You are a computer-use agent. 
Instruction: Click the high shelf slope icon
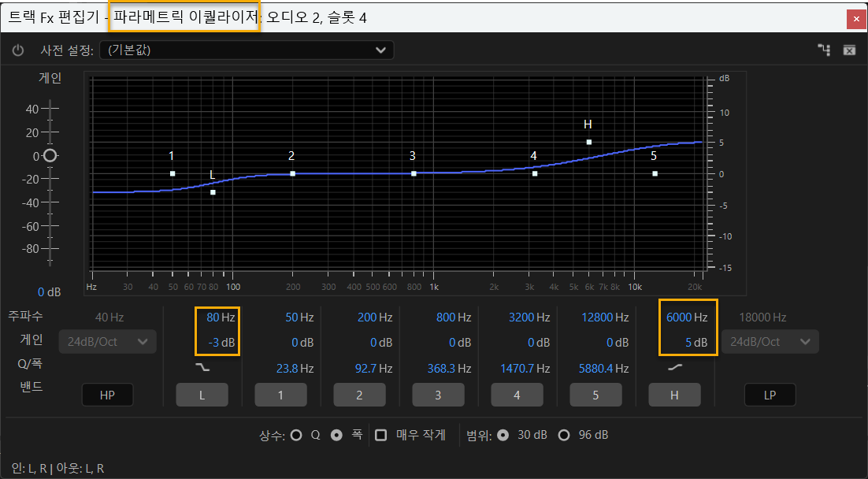[x=675, y=367]
